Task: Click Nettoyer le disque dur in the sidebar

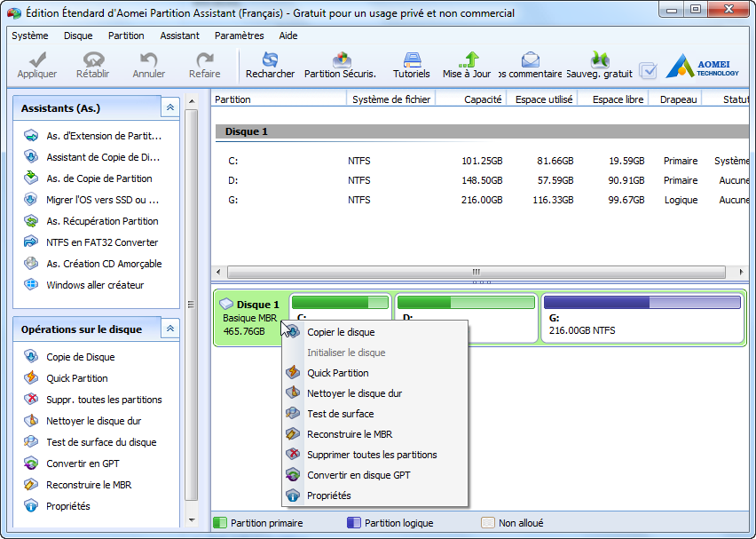Action: point(83,421)
